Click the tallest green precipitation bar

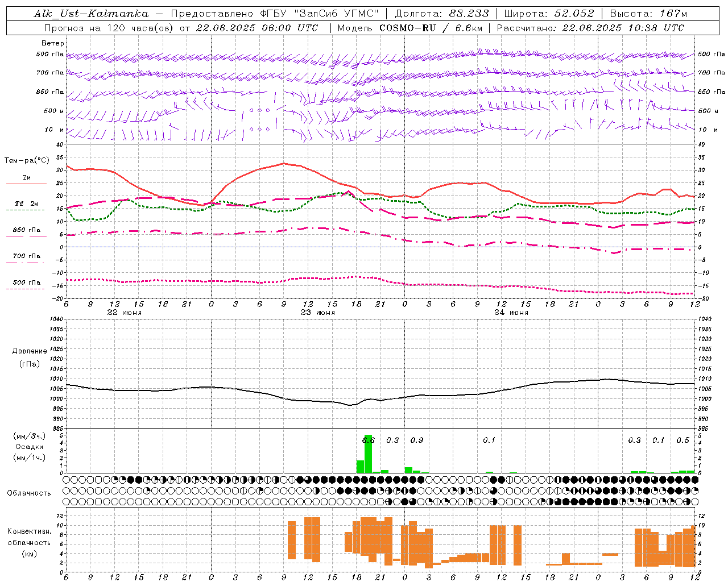(368, 454)
